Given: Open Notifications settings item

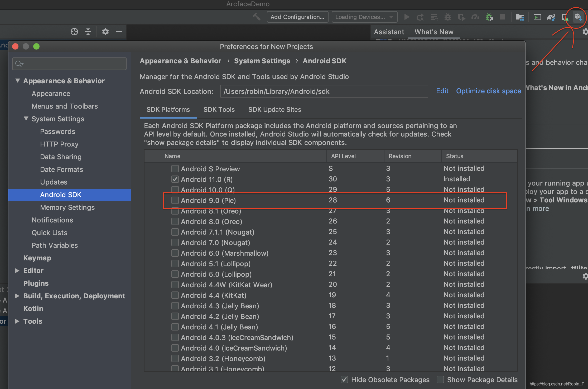Looking at the screenshot, I should (52, 220).
